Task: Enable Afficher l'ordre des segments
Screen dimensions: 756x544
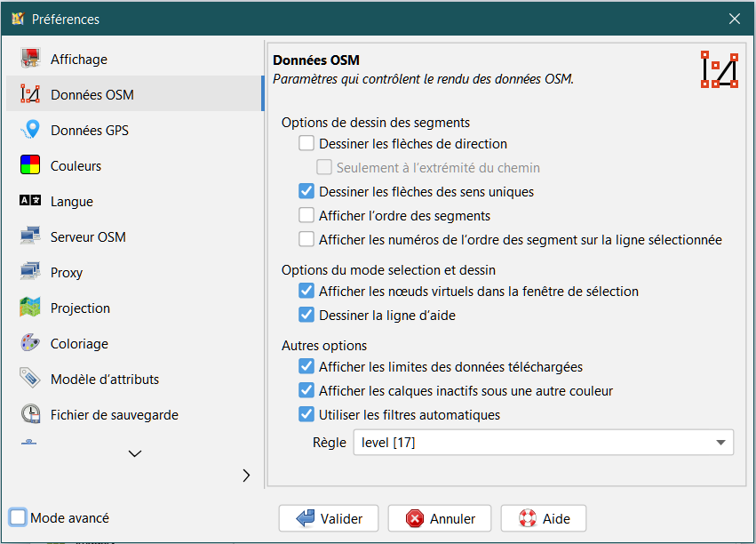Action: click(306, 215)
